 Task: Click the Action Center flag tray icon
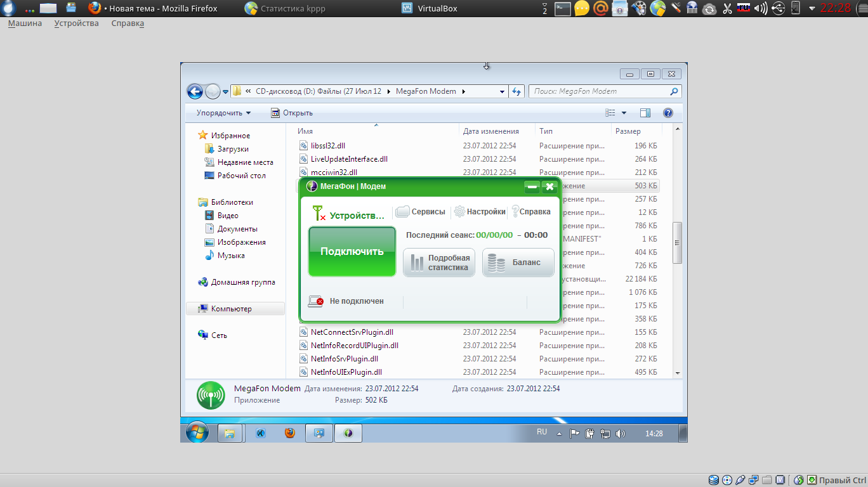(x=574, y=434)
